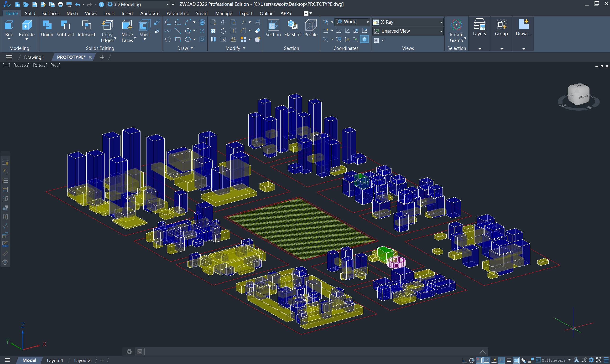Toggle transparency display in status bar
The height and width of the screenshot is (364, 610).
coord(516,360)
